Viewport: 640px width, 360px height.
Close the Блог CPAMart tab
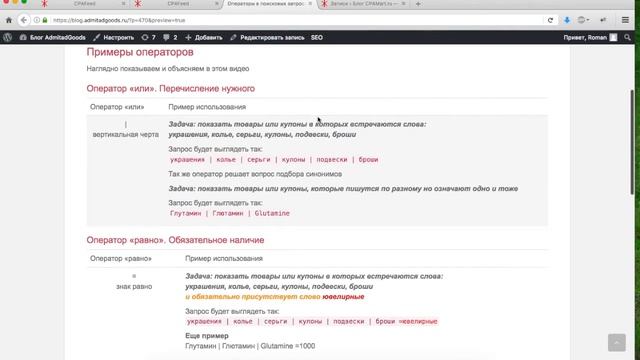(x=403, y=4)
